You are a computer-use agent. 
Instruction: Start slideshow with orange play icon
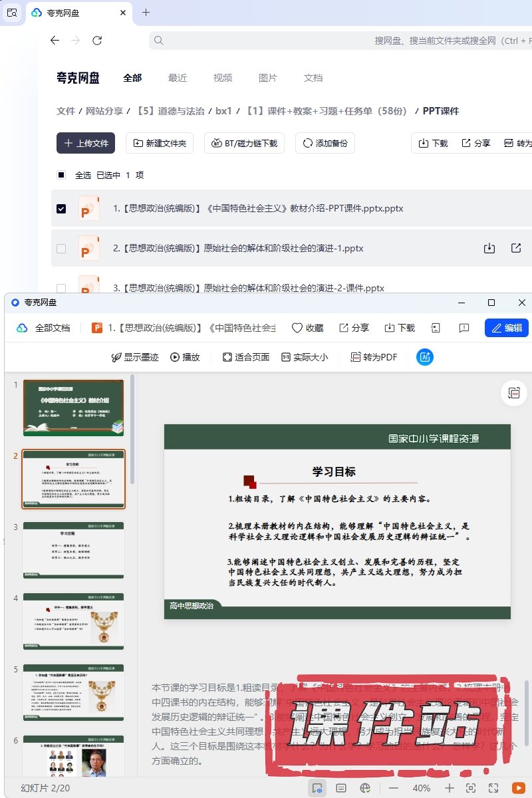click(518, 788)
